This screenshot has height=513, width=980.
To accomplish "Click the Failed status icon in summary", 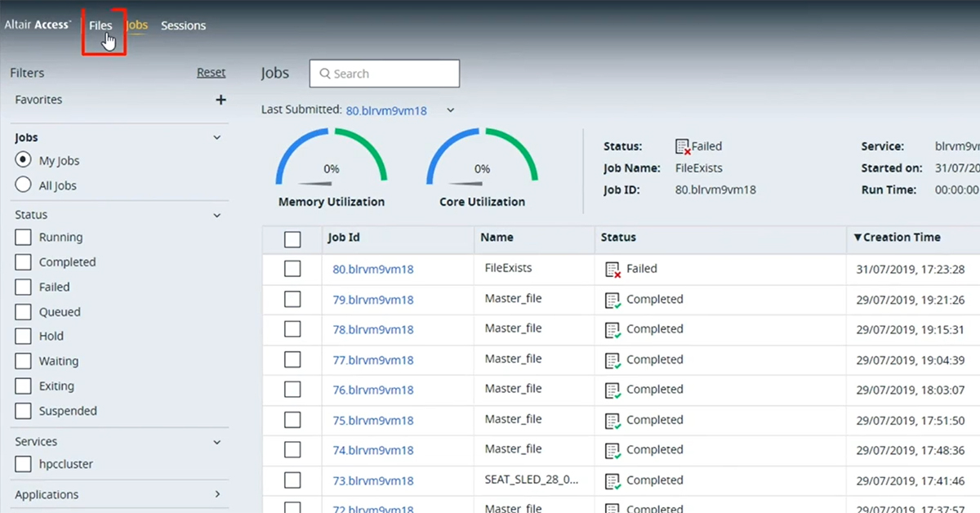I will click(x=683, y=147).
